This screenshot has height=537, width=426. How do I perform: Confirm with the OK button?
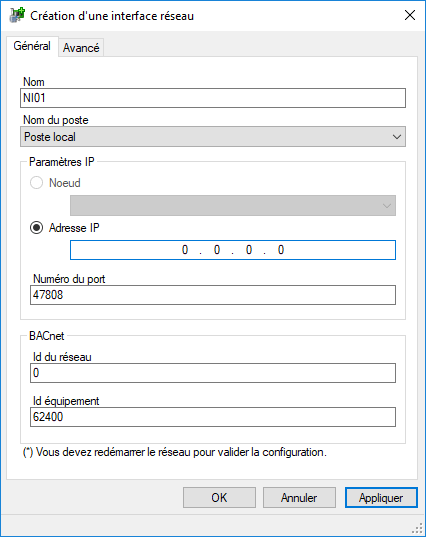coord(219,498)
